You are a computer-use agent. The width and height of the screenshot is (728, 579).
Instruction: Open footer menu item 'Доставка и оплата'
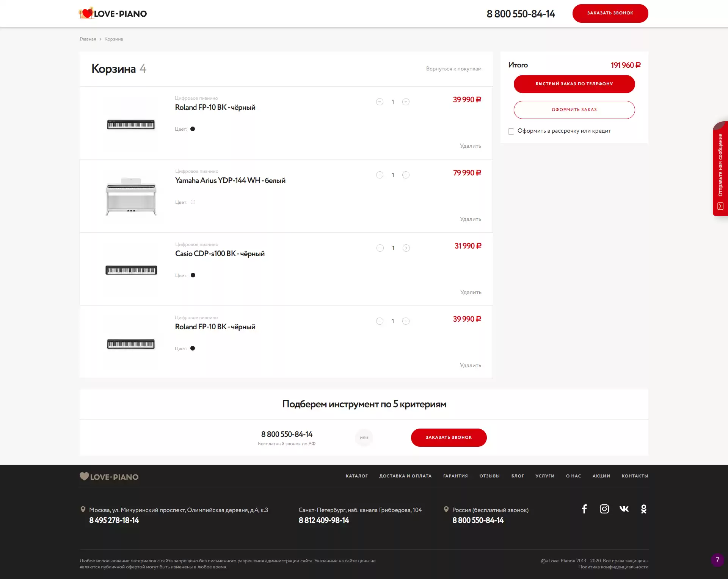tap(405, 476)
